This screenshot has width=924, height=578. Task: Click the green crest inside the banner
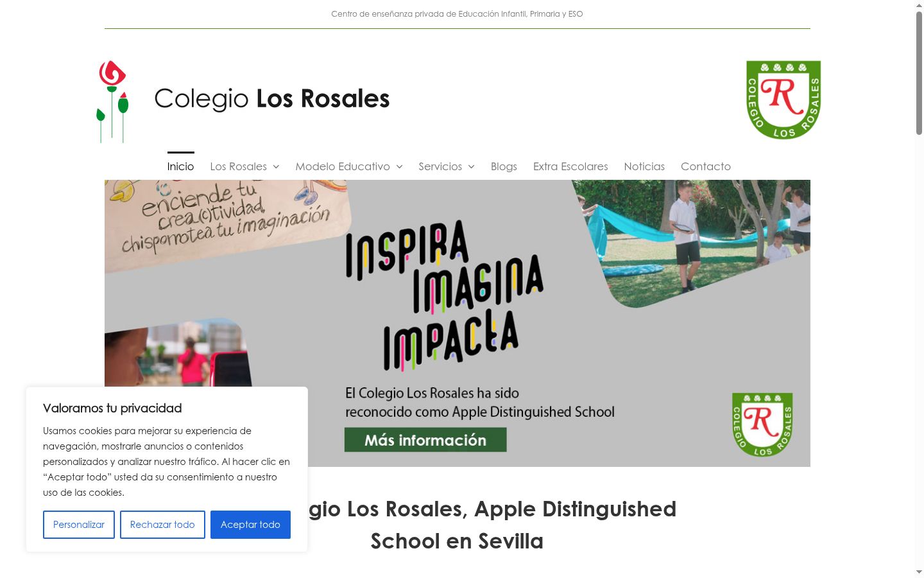(762, 425)
